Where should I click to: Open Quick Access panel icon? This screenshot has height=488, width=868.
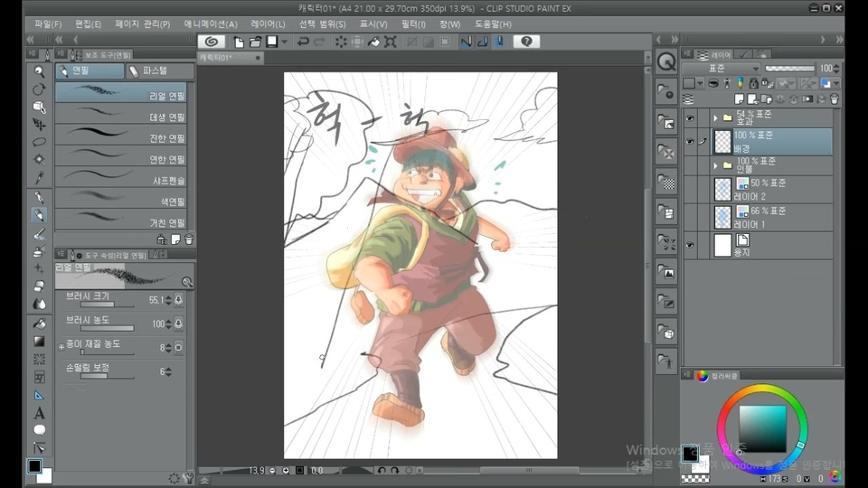coord(666,62)
